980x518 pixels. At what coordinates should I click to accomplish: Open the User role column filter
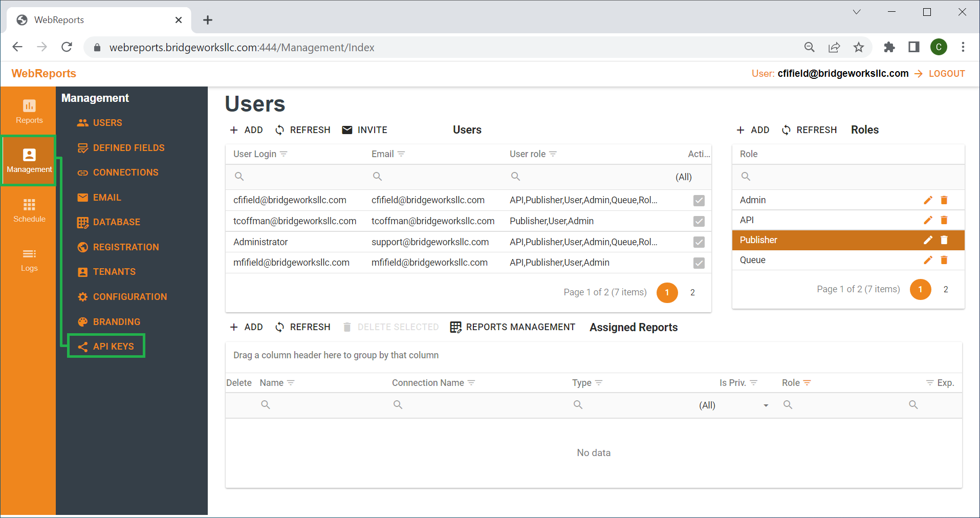[x=553, y=154]
